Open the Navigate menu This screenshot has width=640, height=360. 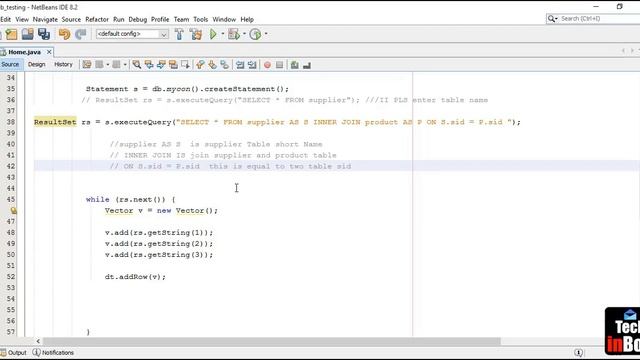45,19
